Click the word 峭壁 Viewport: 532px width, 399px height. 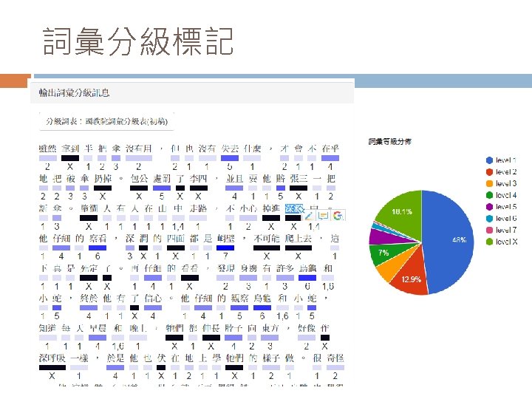(225, 238)
